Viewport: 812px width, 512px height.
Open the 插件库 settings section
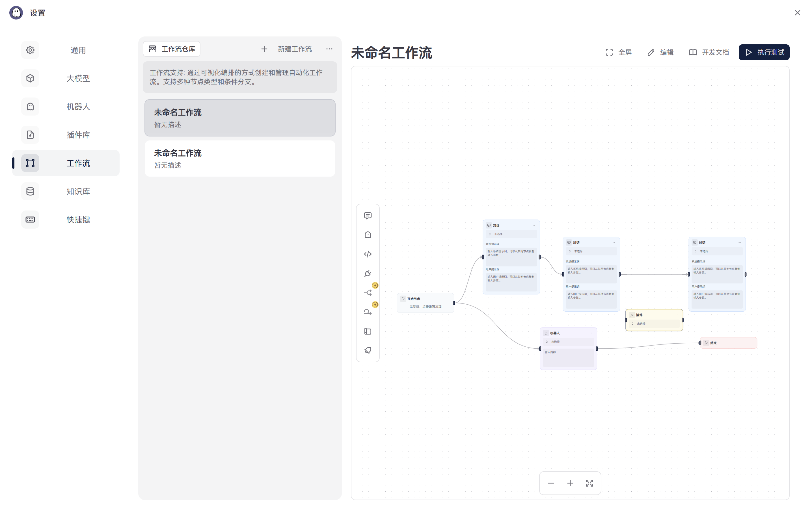pyautogui.click(x=78, y=135)
